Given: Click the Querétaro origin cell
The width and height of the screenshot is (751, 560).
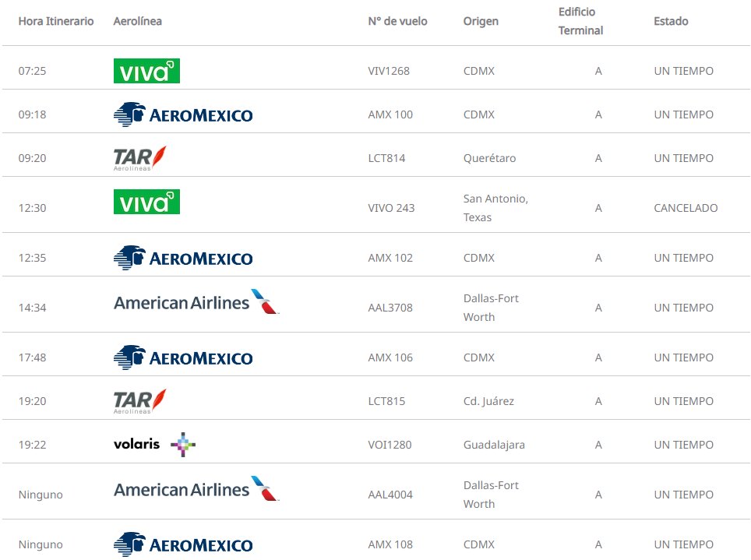Looking at the screenshot, I should (x=489, y=158).
